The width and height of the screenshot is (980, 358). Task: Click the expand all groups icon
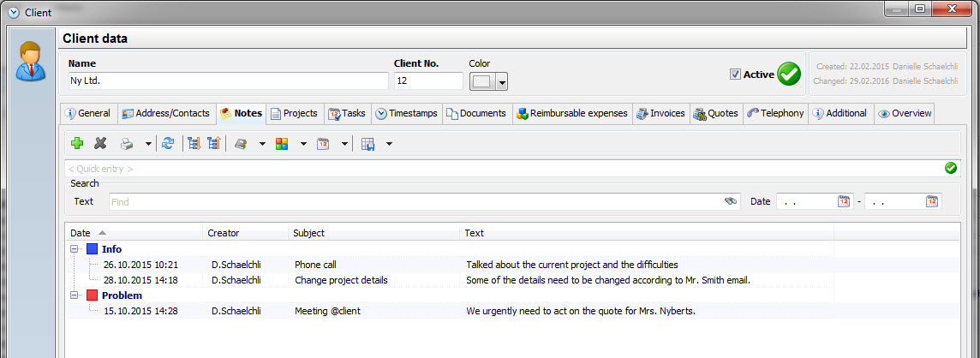pos(194,144)
